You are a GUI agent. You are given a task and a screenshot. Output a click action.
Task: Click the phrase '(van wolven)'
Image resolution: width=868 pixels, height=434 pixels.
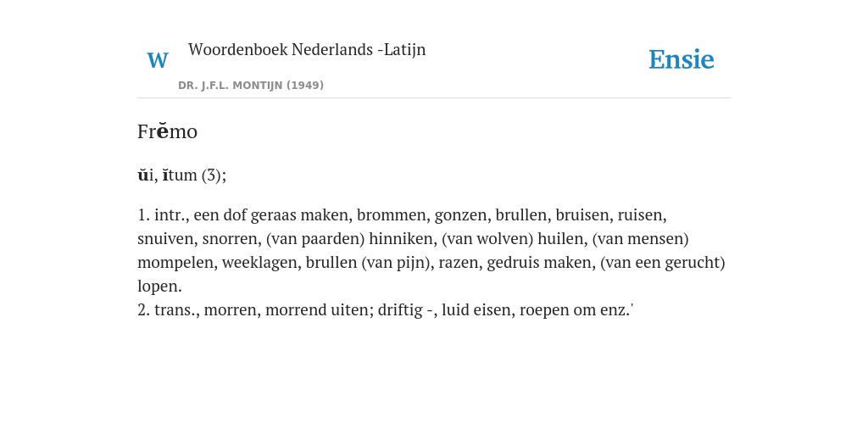click(487, 238)
